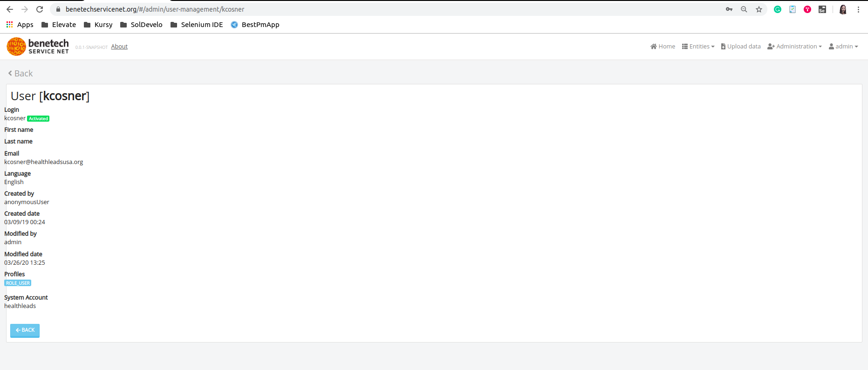Screen dimensions: 868x370
Task: Bookmark this page with the star icon
Action: [x=759, y=9]
